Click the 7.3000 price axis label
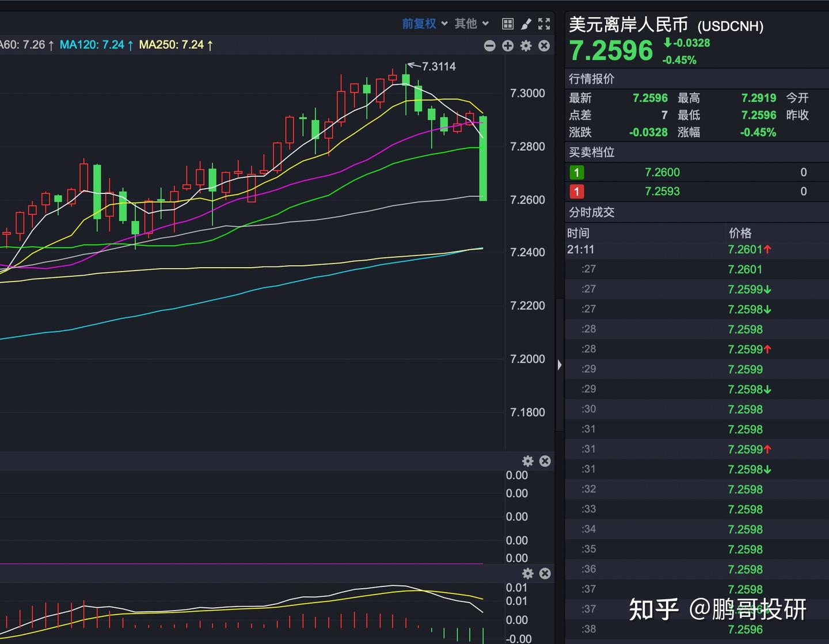Viewport: 829px width, 644px height. tap(527, 93)
